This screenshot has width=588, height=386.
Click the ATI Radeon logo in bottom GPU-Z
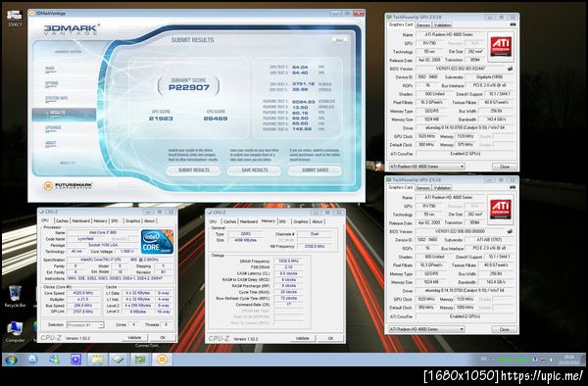[x=501, y=210]
